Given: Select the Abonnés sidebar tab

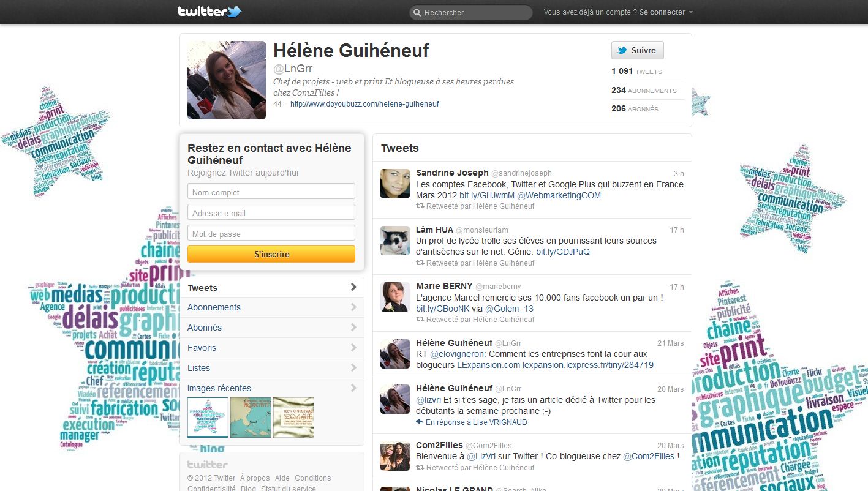Looking at the screenshot, I should pos(272,328).
